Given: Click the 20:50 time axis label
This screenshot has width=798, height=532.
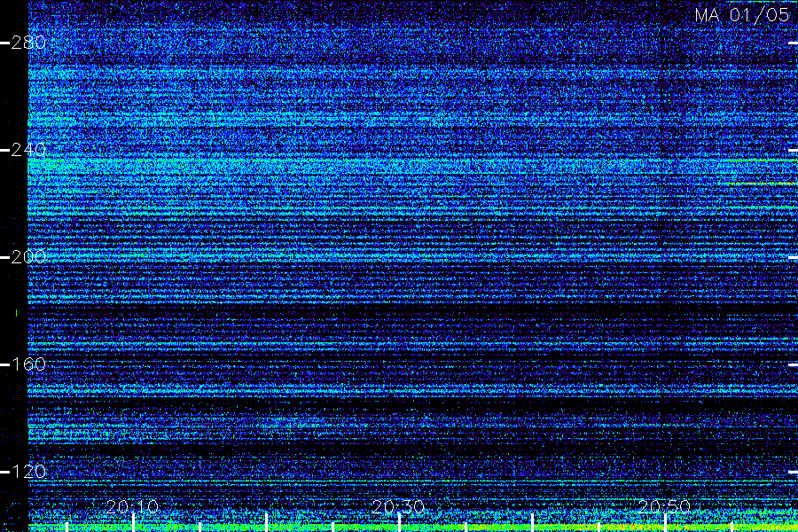Looking at the screenshot, I should pyautogui.click(x=664, y=506).
